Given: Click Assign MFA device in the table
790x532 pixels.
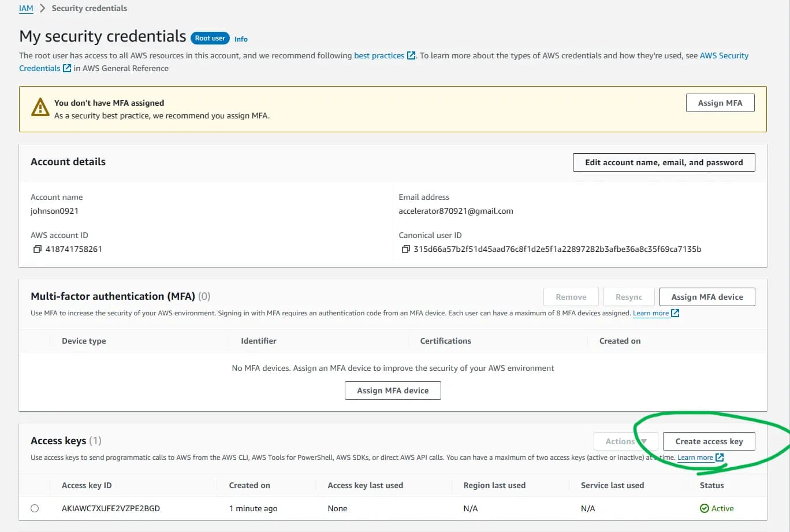Looking at the screenshot, I should 393,390.
